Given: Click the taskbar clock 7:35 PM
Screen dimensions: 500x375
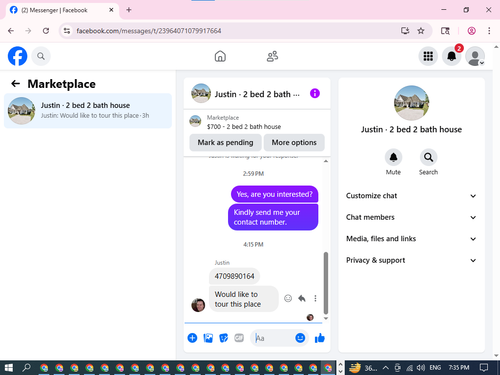Looking at the screenshot, I should (x=459, y=368).
